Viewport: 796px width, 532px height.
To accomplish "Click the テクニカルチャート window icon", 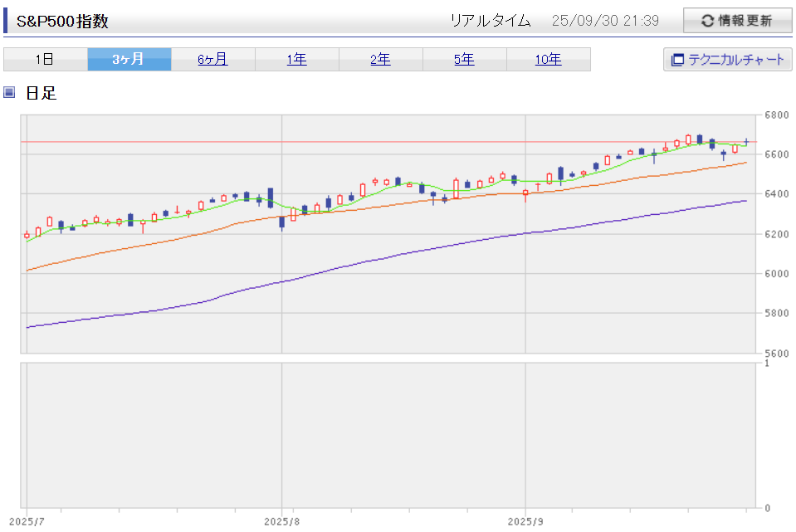I will pyautogui.click(x=677, y=60).
